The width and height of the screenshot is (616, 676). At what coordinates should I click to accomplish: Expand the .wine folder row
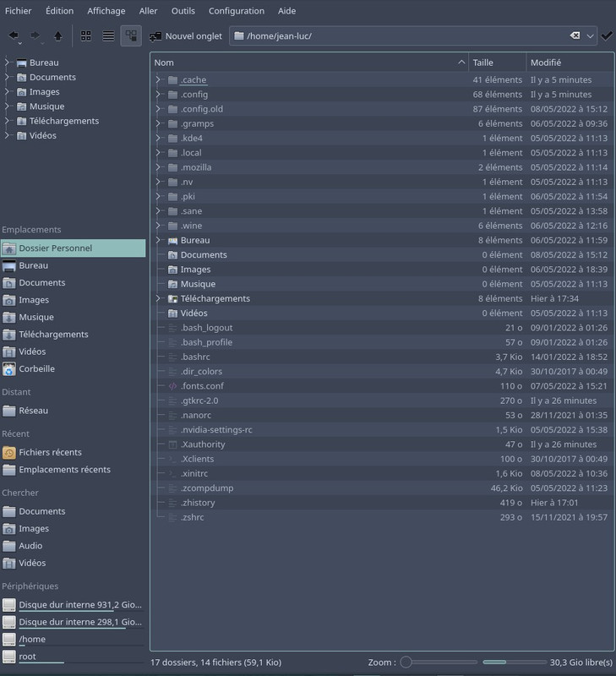(x=158, y=226)
